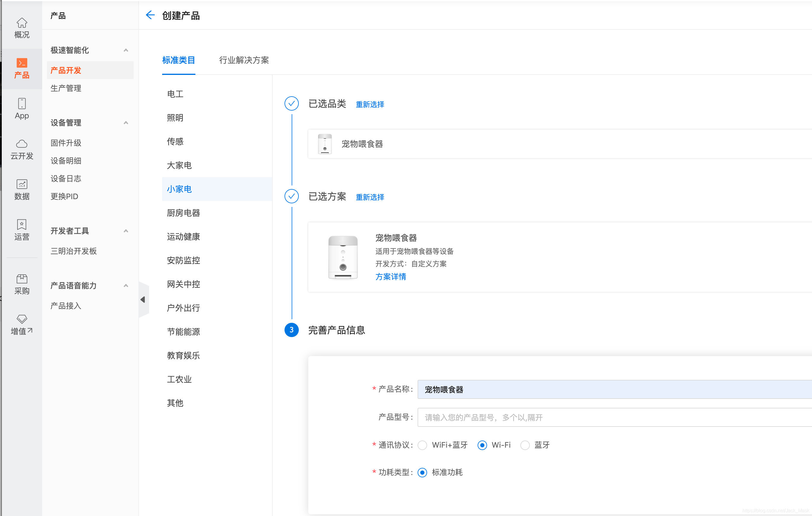The height and width of the screenshot is (516, 812).
Task: Open the 数据 data analytics icon
Action: (x=22, y=190)
